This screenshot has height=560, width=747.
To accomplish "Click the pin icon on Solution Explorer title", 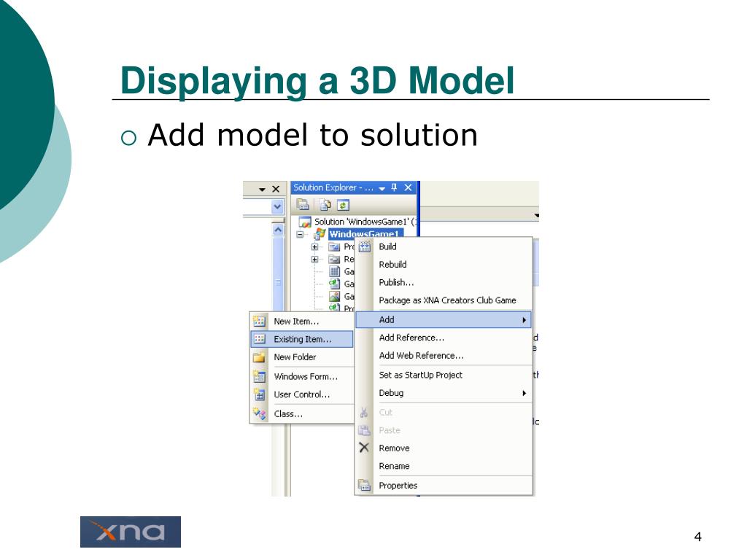I will (x=394, y=187).
